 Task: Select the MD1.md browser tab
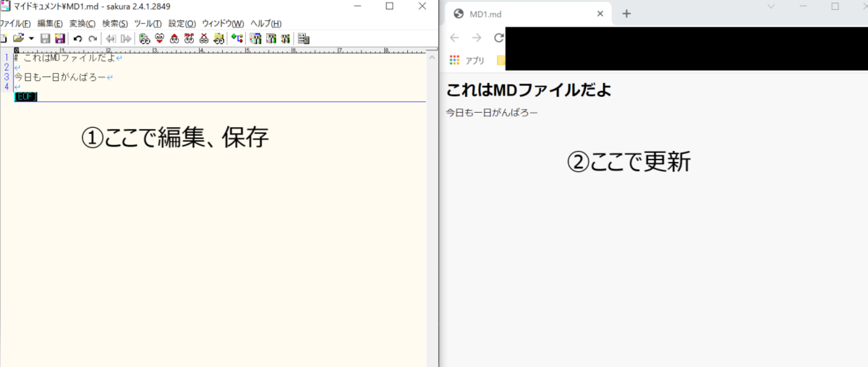pos(528,14)
